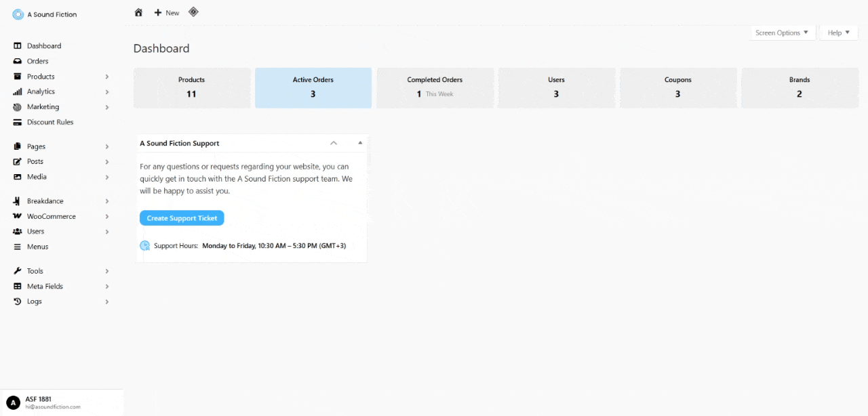Click the diamond icon in the top bar
Viewport: 868px width, 416px height.
pos(193,12)
